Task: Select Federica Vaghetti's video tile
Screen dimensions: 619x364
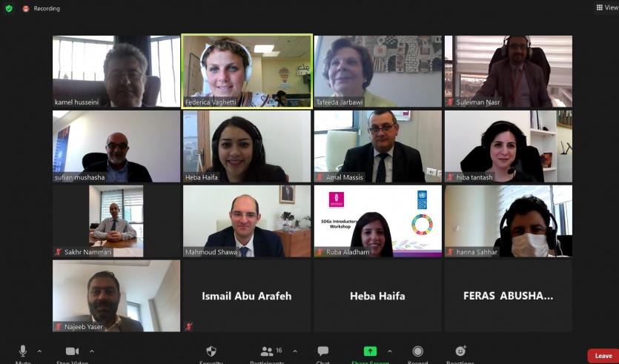Action: point(247,71)
